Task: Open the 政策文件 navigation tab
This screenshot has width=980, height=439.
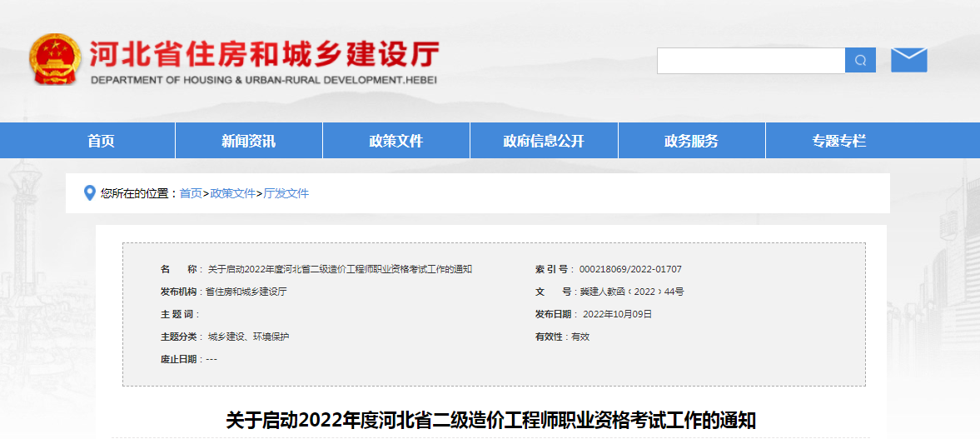Action: pyautogui.click(x=396, y=141)
